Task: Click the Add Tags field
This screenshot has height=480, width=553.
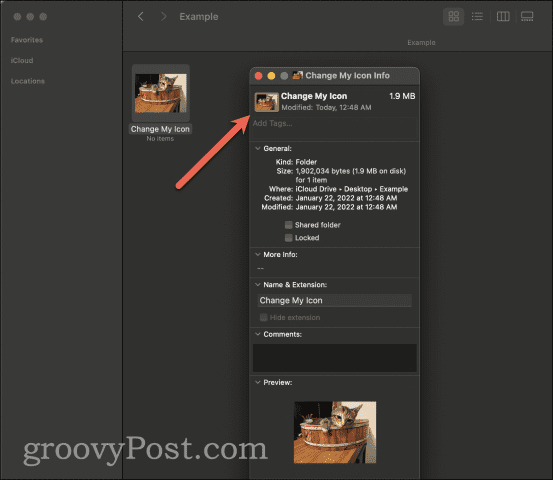Action: (x=334, y=128)
